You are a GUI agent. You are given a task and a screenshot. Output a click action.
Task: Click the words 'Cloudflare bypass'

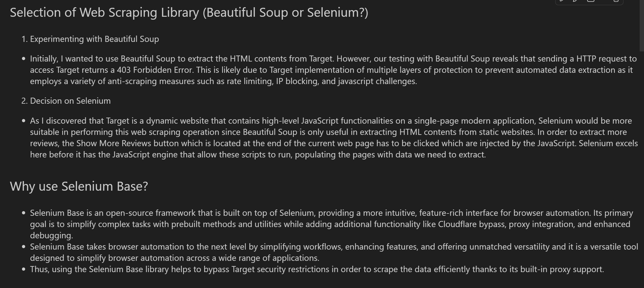472,224
